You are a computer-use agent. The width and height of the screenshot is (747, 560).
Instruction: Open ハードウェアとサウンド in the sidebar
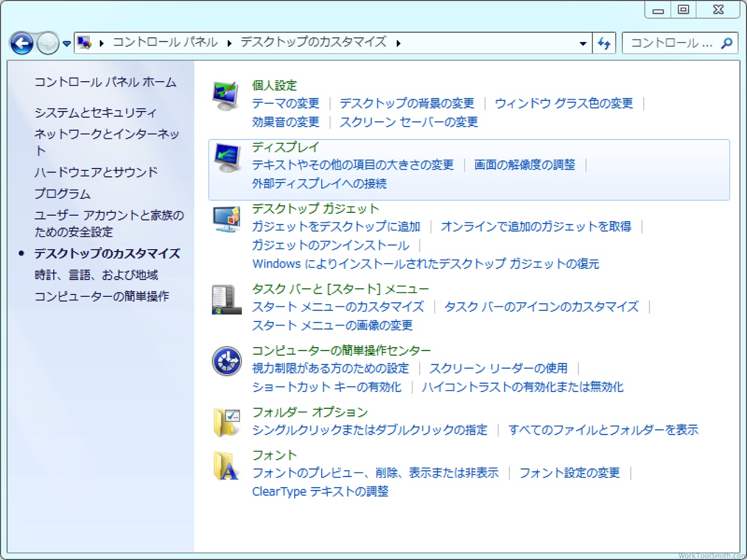96,172
